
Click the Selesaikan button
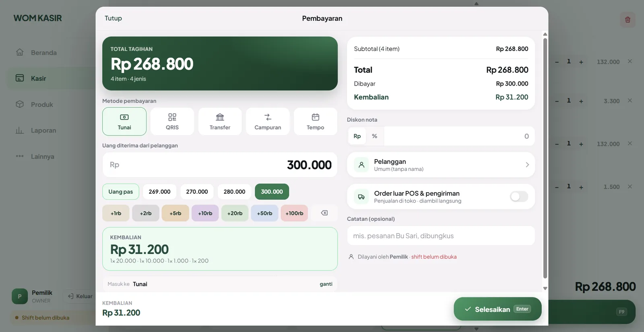(497, 309)
